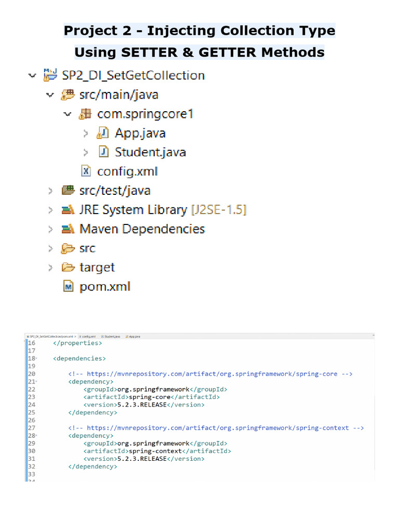Expand the Student.java node
The image size is (399, 532).
pyautogui.click(x=86, y=152)
